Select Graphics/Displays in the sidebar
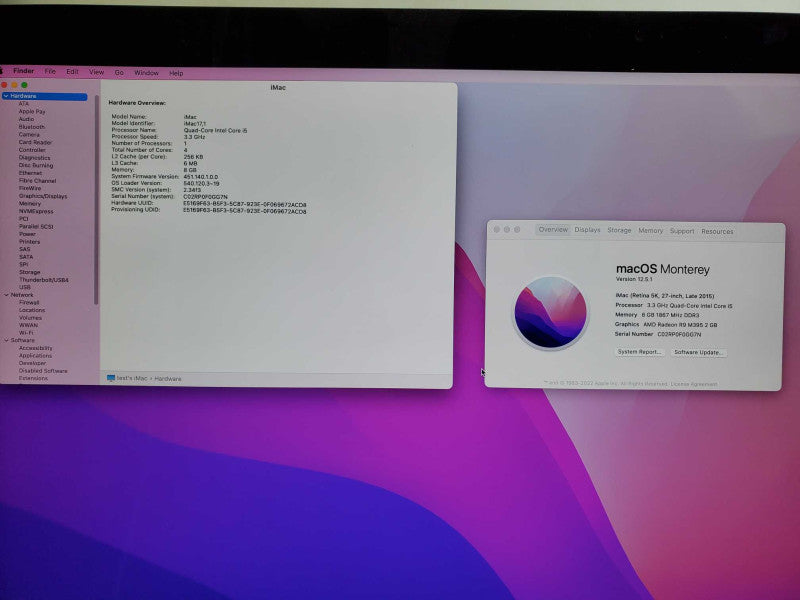 [43, 196]
